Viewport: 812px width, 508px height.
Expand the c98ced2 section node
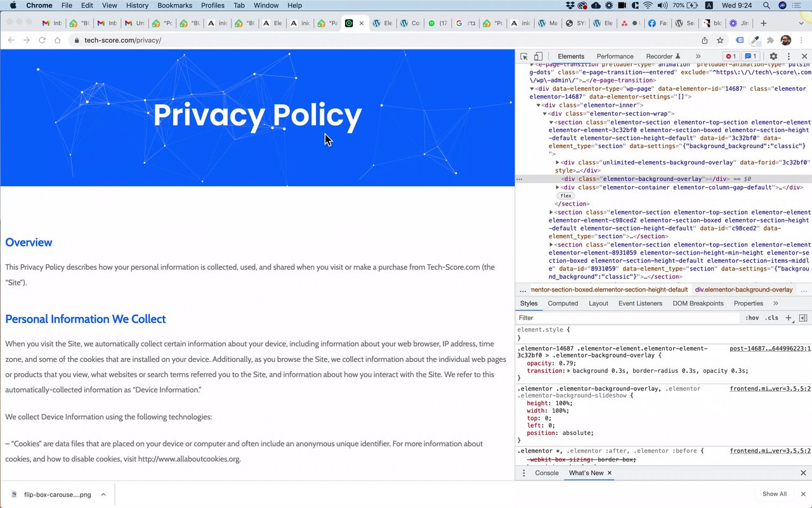click(x=551, y=212)
